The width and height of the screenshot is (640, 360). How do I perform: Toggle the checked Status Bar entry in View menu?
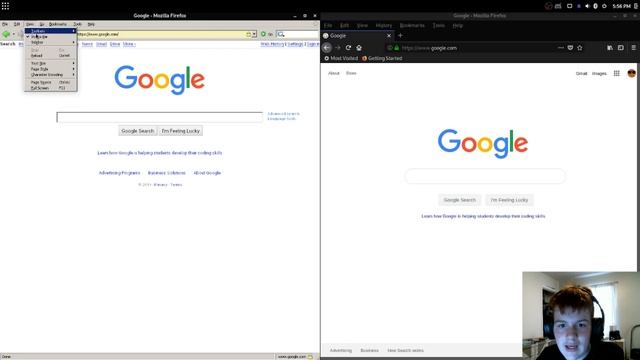(x=51, y=37)
